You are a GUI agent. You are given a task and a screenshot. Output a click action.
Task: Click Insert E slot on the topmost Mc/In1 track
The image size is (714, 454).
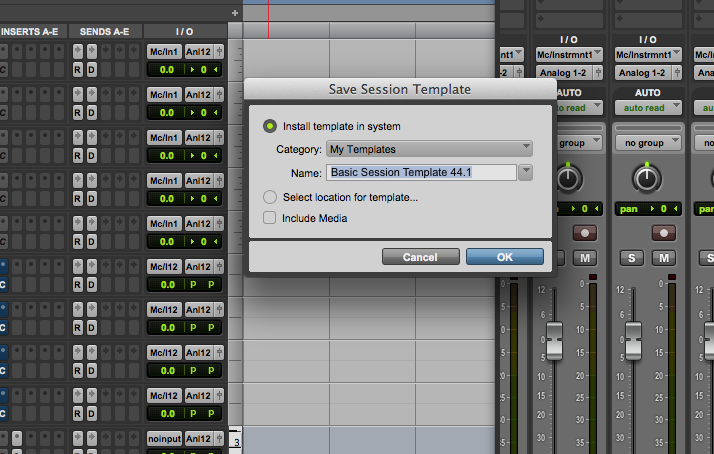click(59, 51)
